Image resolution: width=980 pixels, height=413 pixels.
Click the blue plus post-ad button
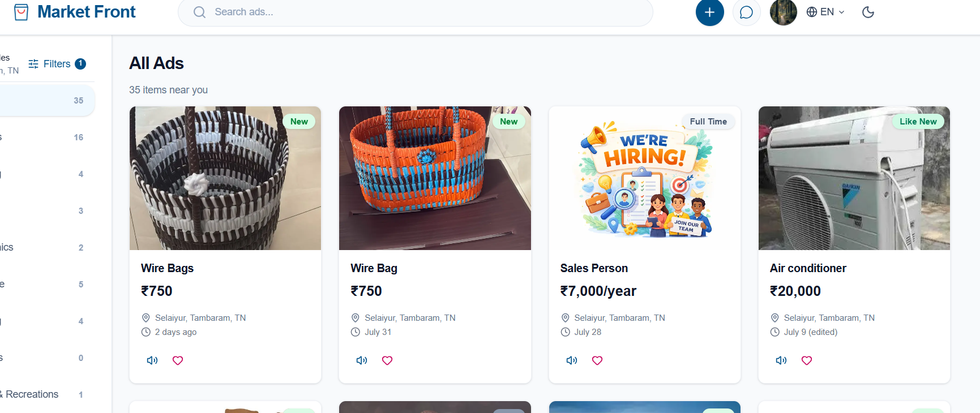point(709,12)
